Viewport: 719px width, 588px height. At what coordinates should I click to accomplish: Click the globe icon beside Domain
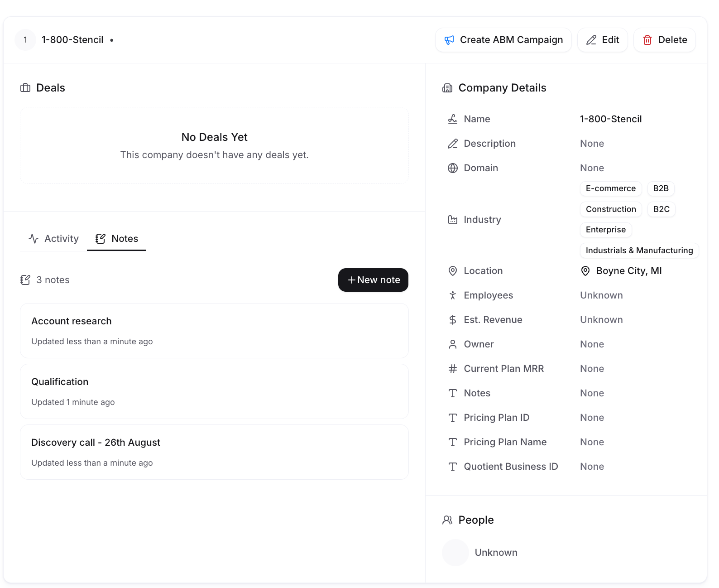(x=453, y=168)
